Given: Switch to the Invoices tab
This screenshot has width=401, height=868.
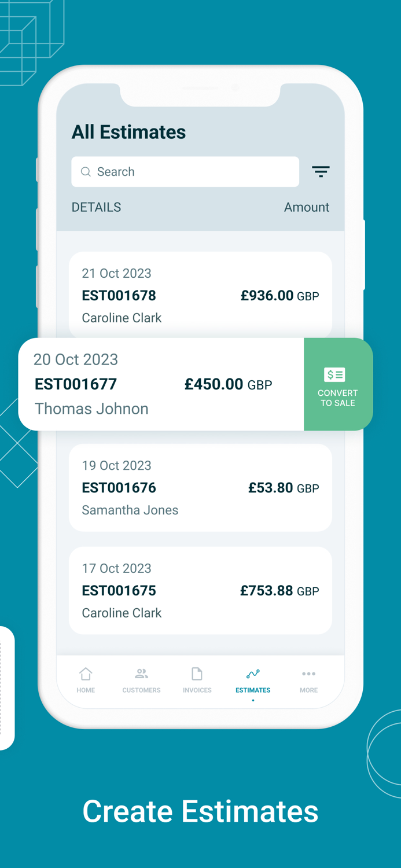Looking at the screenshot, I should [x=197, y=681].
